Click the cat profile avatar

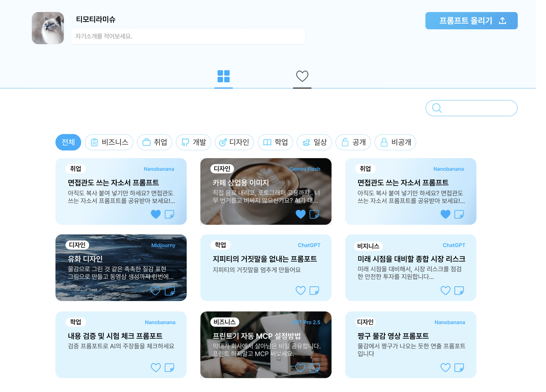(47, 28)
